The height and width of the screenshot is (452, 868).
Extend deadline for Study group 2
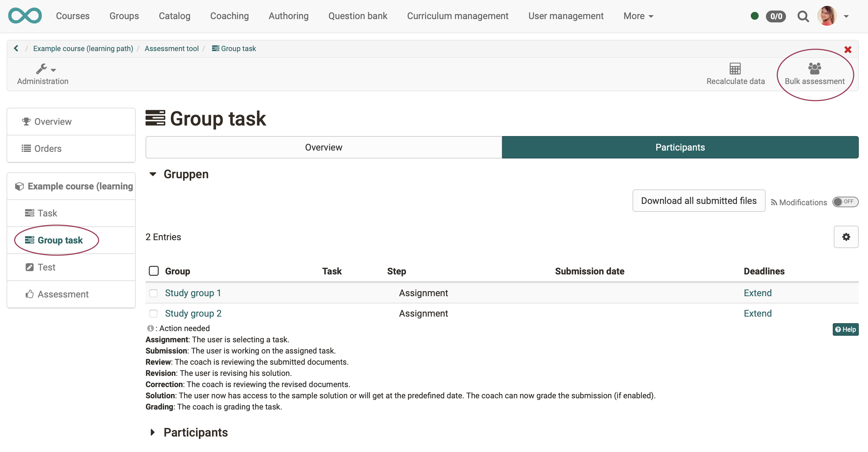[757, 313]
